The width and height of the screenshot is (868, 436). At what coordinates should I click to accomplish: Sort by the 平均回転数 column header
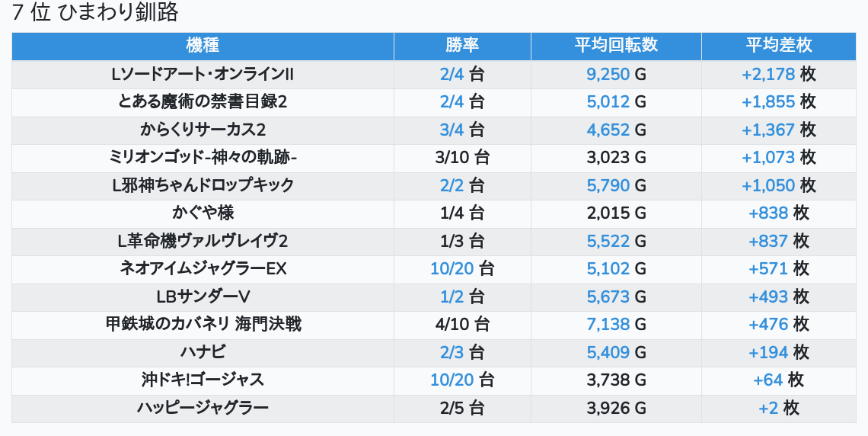point(616,45)
